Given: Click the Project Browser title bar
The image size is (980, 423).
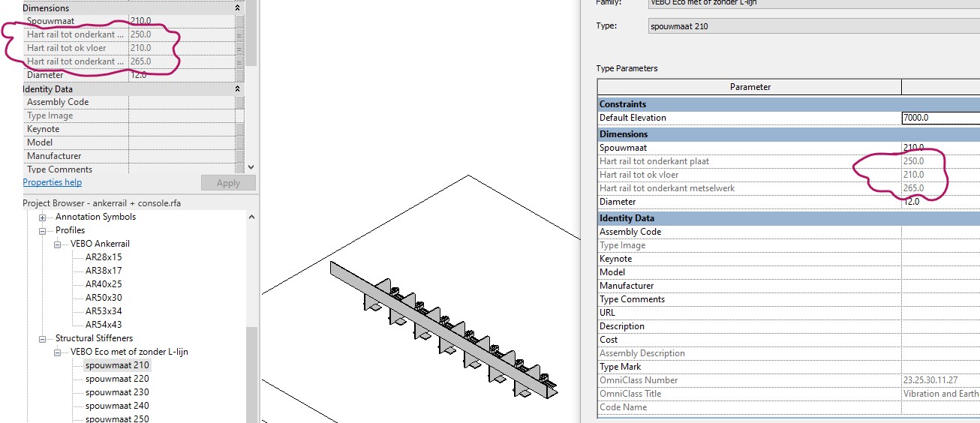Looking at the screenshot, I should (140, 203).
